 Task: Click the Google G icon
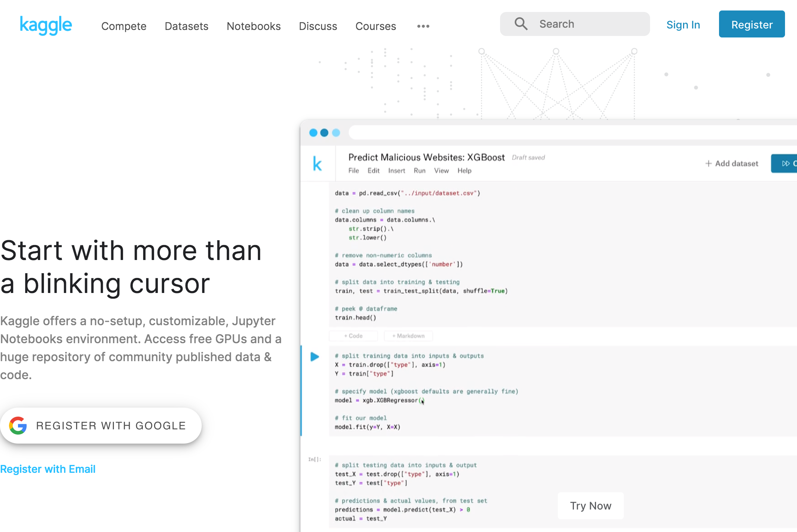18,425
